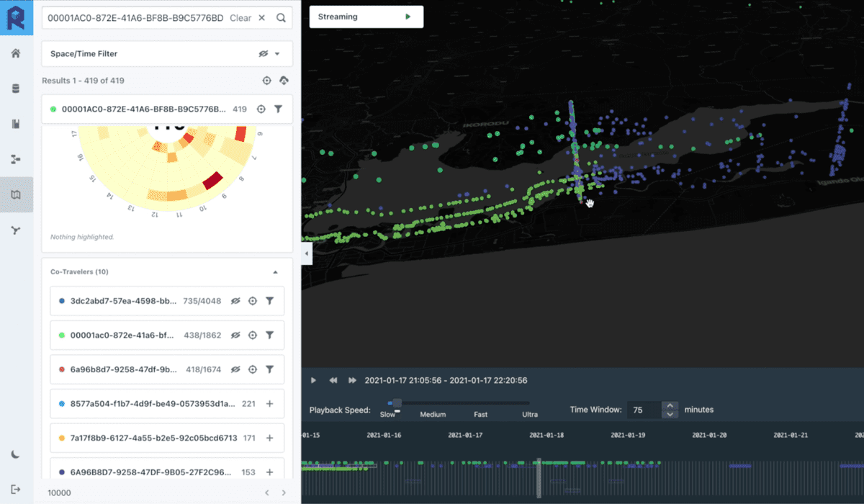Filter by the 00001AC0 result row funnel
The height and width of the screenshot is (504, 864).
coord(279,109)
